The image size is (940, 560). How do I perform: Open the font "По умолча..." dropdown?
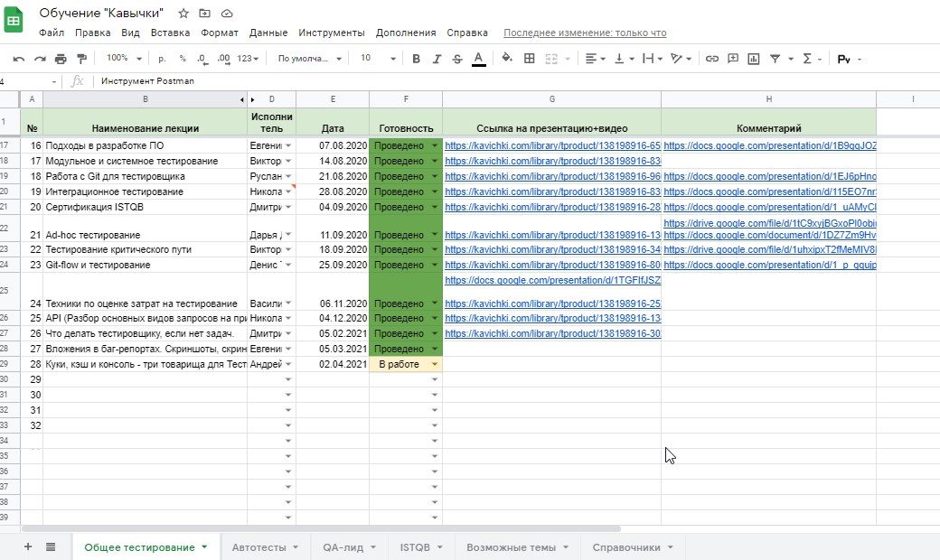tap(309, 59)
